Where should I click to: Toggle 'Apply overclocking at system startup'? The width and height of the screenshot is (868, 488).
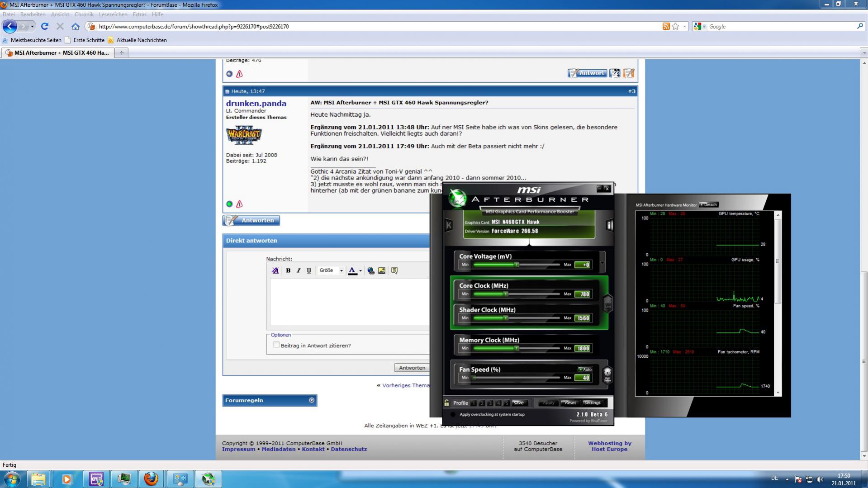click(x=453, y=414)
